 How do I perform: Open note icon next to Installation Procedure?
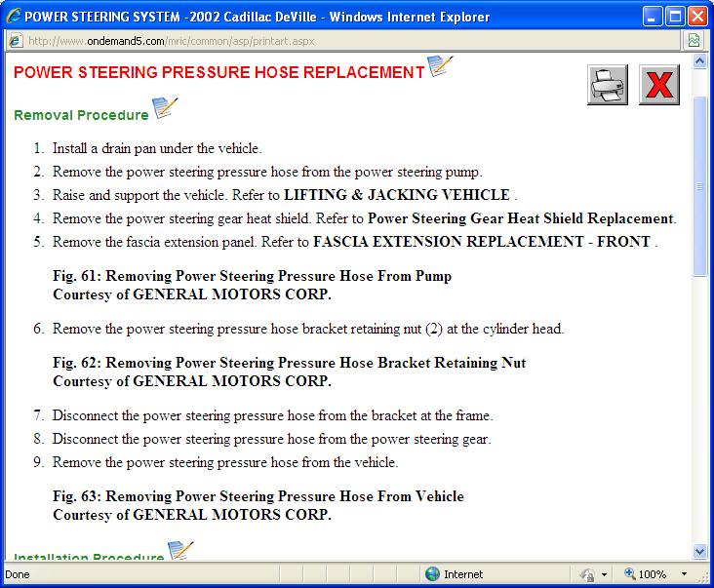180,550
